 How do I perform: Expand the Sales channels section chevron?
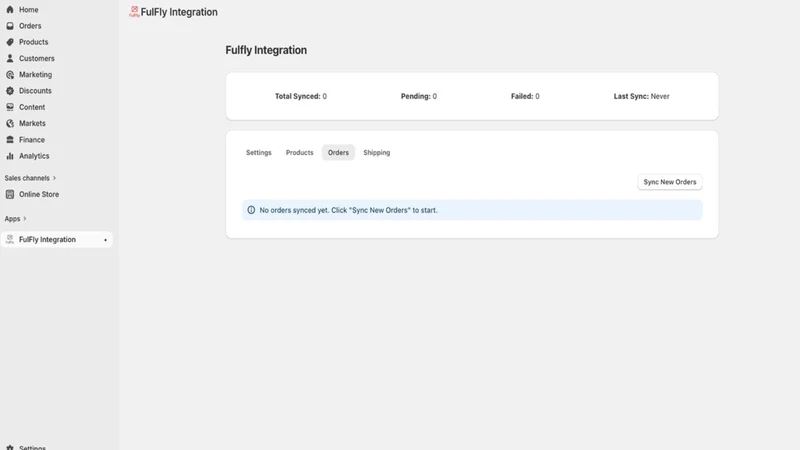coord(55,178)
